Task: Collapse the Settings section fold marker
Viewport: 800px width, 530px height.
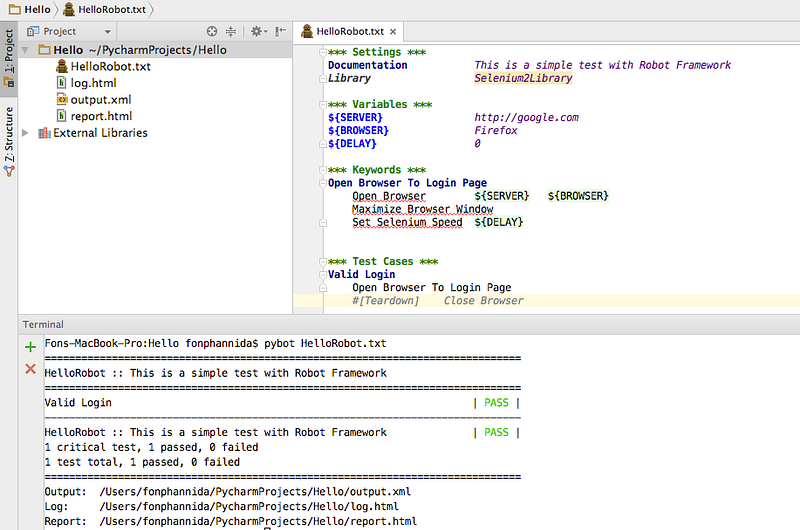Action: click(322, 52)
